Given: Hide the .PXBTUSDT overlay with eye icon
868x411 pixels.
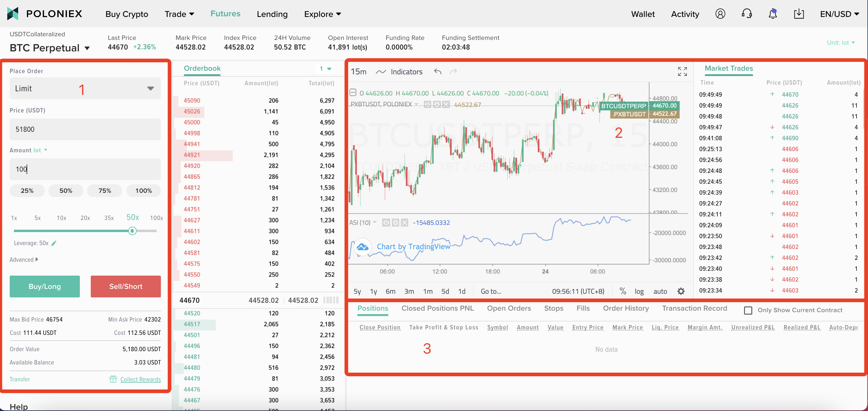Looking at the screenshot, I should (x=428, y=105).
